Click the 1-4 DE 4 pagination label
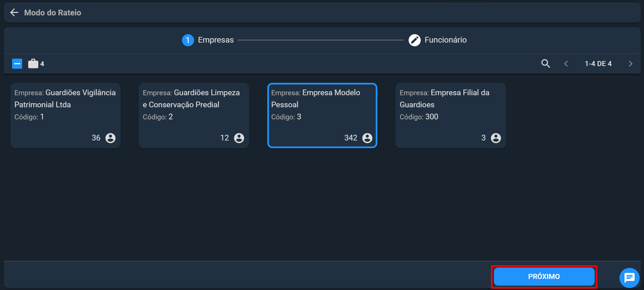 [598, 64]
